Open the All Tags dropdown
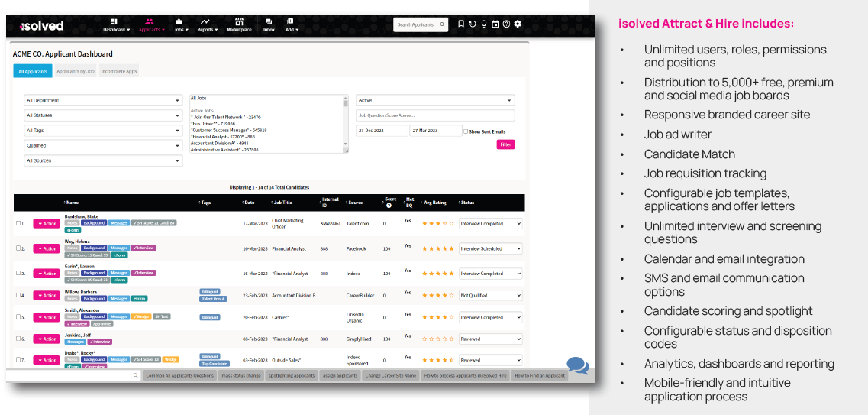The height and width of the screenshot is (415, 868). (x=103, y=131)
